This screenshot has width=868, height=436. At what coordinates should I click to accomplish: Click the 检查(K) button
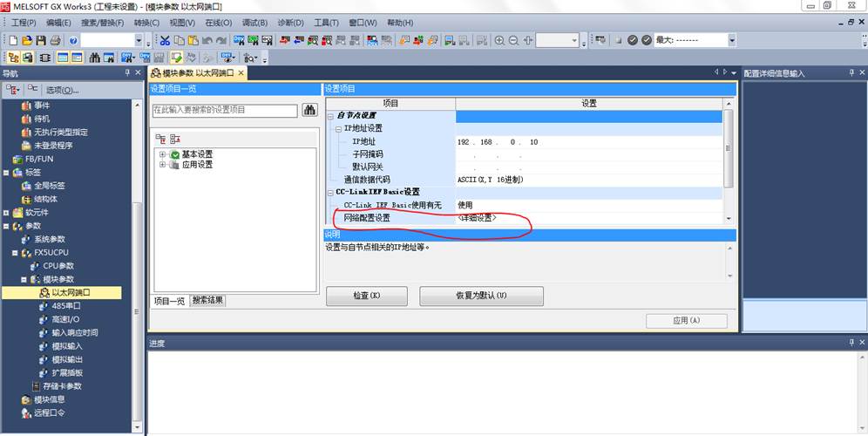pyautogui.click(x=367, y=296)
